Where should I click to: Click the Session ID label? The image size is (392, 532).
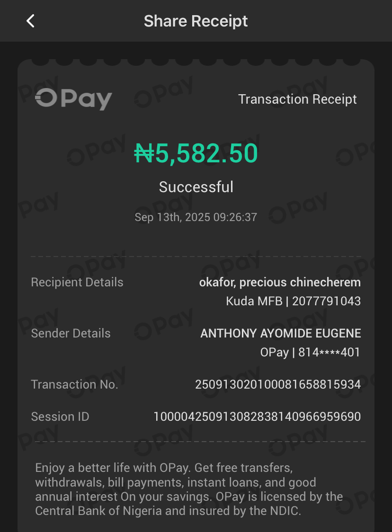tap(60, 417)
